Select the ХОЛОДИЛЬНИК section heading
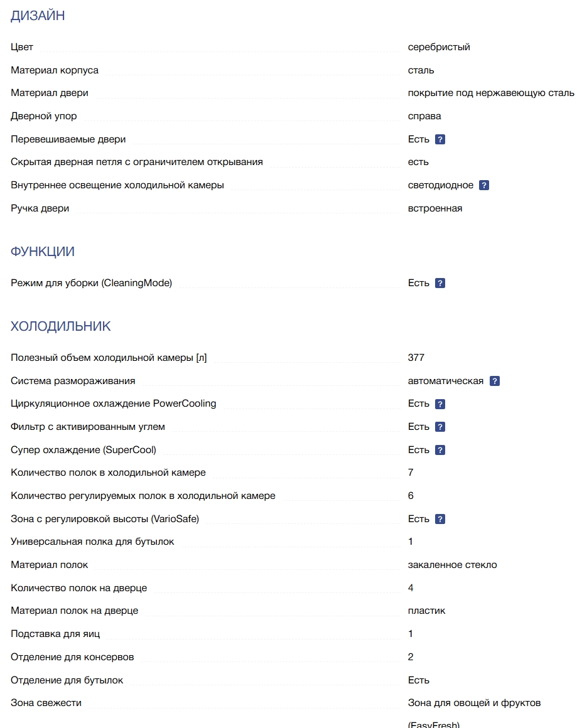Screen dimensions: 577x728 click(60, 326)
